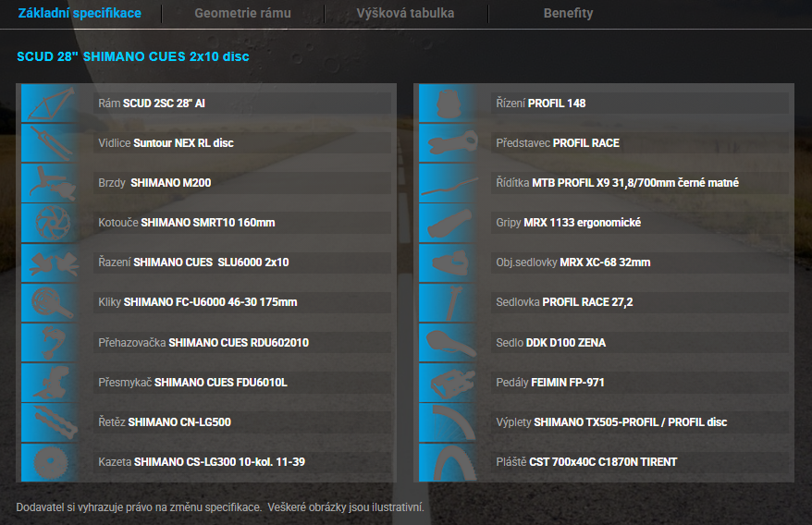This screenshot has width=812, height=525.
Task: Select the Kotouče SHIMANO SMRT10 160mm row
Action: pyautogui.click(x=242, y=223)
